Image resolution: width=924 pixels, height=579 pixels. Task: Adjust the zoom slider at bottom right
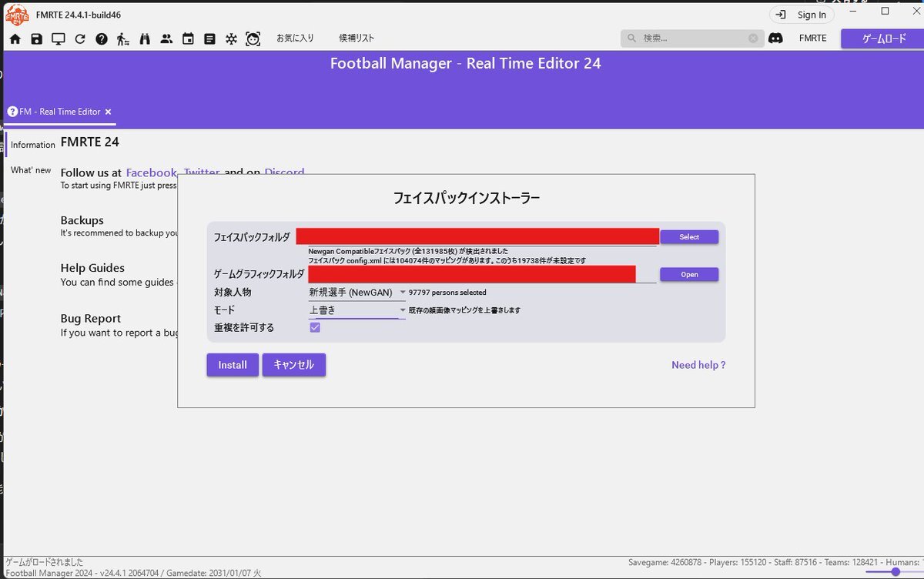[895, 571]
